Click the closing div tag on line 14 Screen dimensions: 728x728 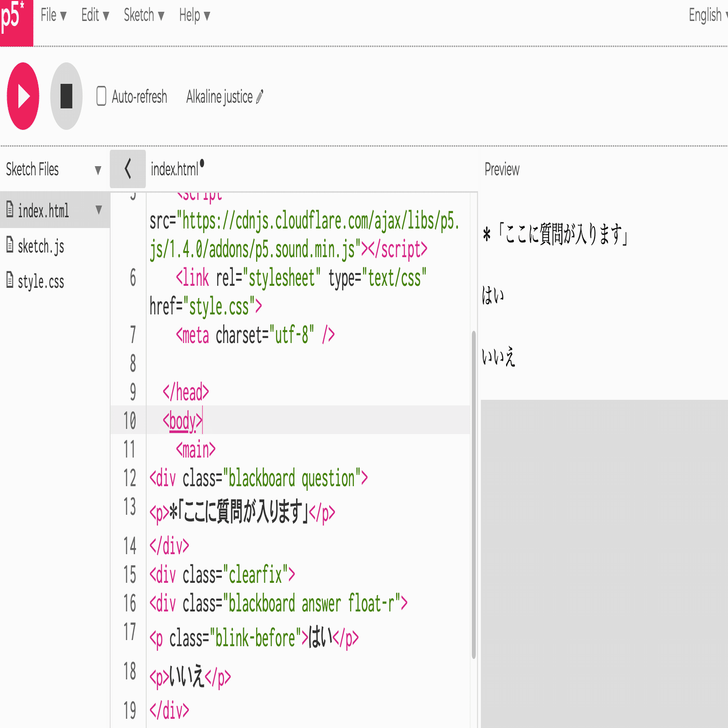tap(169, 547)
